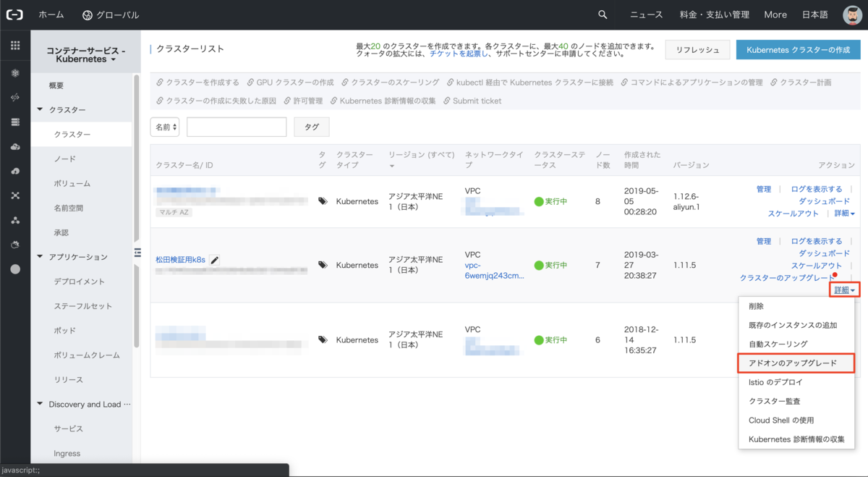The height and width of the screenshot is (477, 868).
Task: Click the Alibaba Cloud logo icon
Action: [14, 14]
